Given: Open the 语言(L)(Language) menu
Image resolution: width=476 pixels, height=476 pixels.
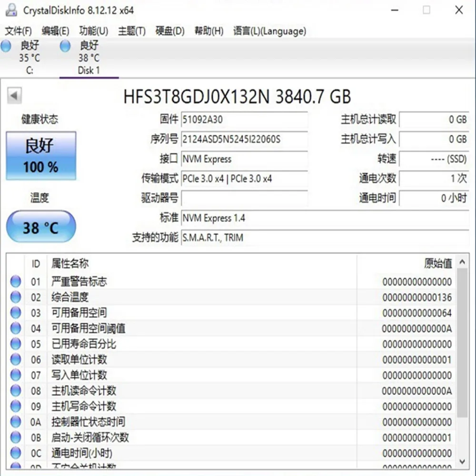Looking at the screenshot, I should (x=269, y=31).
